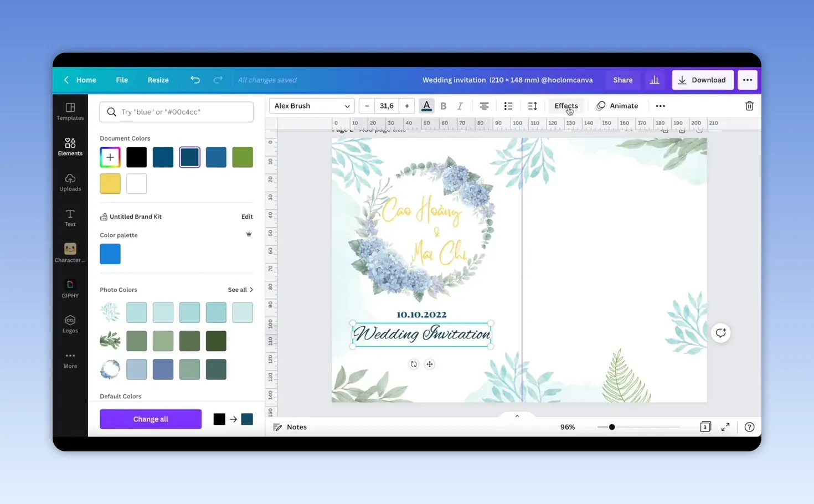Open the text alignment control
Viewport: 814px width, 504px height.
point(484,106)
